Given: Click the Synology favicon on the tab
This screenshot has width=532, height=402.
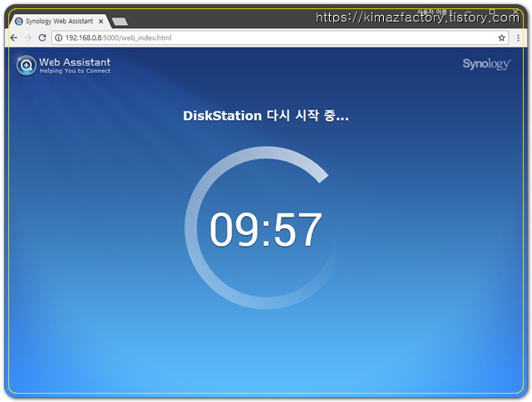Looking at the screenshot, I should click(19, 22).
